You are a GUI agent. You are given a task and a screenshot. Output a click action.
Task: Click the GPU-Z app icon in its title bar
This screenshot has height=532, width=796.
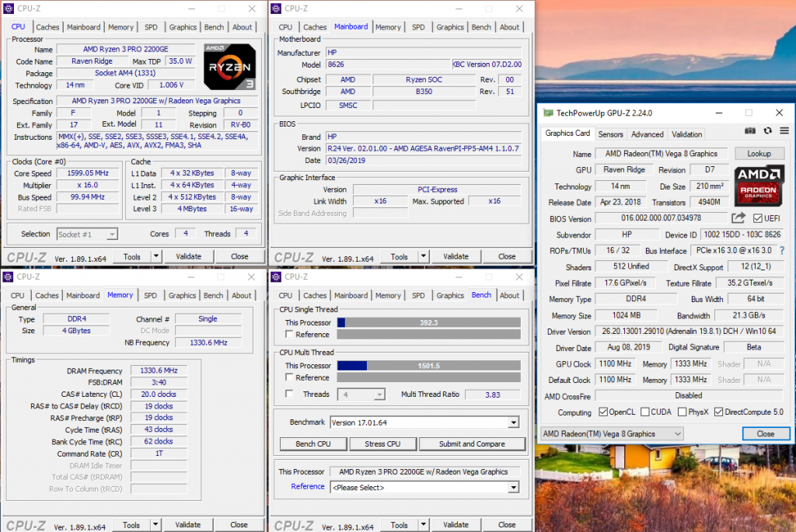(548, 113)
